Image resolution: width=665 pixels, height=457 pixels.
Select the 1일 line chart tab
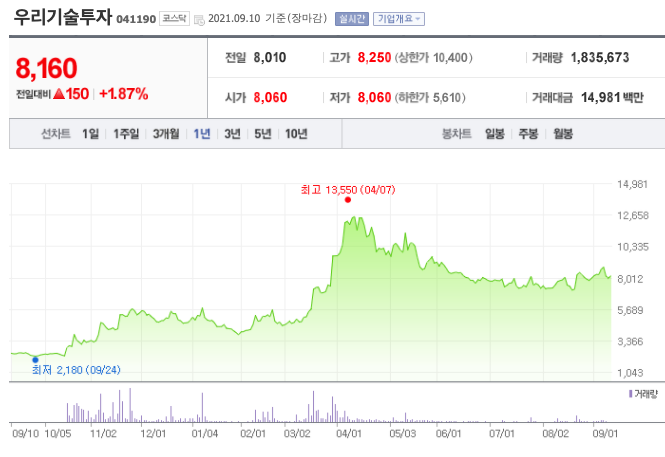tap(90, 134)
